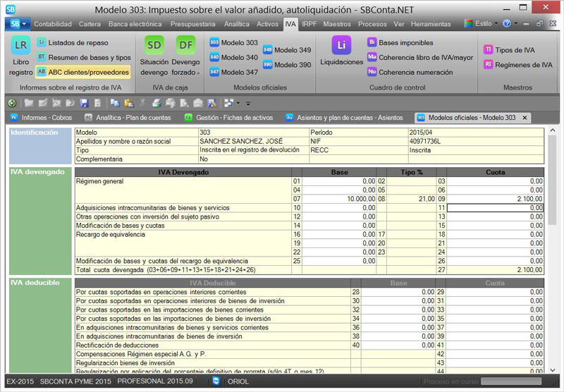Click the Cuota field on row 11
The image size is (564, 392).
(x=495, y=208)
